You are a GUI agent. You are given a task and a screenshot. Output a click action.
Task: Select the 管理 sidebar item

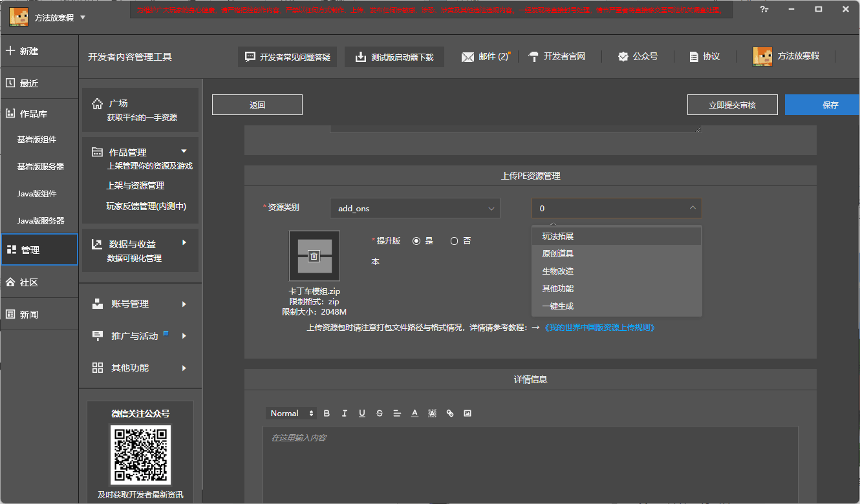click(39, 250)
